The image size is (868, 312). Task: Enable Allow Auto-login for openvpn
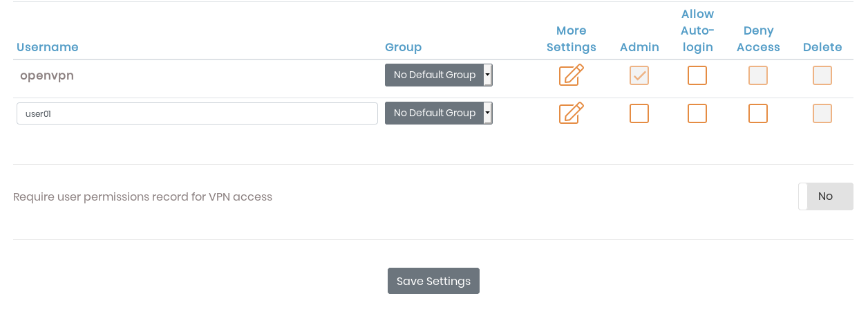pos(697,75)
